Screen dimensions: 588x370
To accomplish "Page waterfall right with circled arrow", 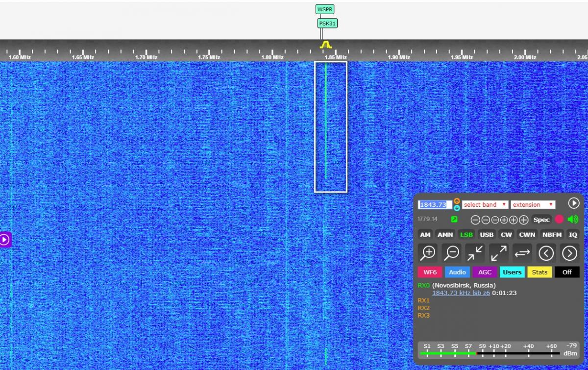I will point(569,253).
